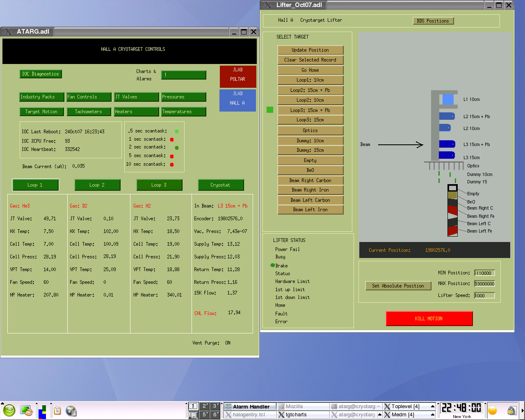Open the Industry Packs display menu

pos(42,97)
